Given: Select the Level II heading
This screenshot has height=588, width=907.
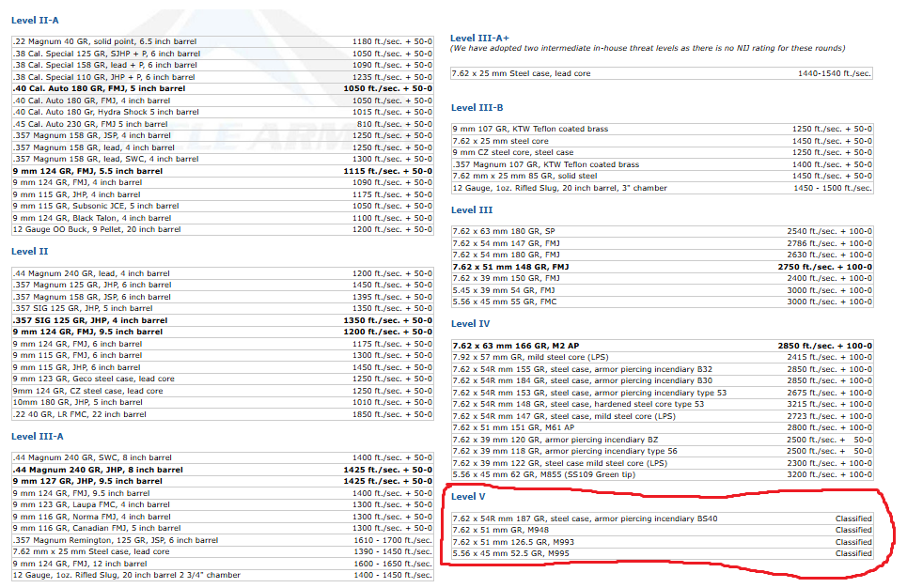Looking at the screenshot, I should (x=29, y=252).
